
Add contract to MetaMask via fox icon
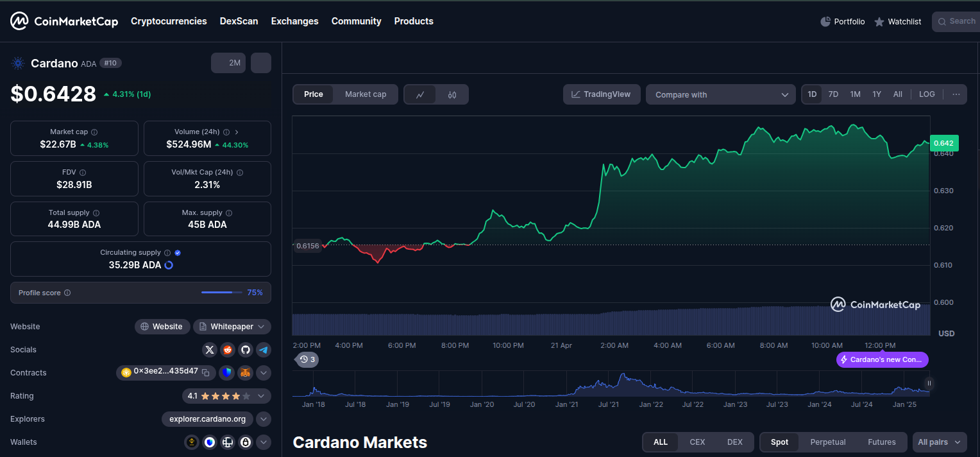click(245, 373)
